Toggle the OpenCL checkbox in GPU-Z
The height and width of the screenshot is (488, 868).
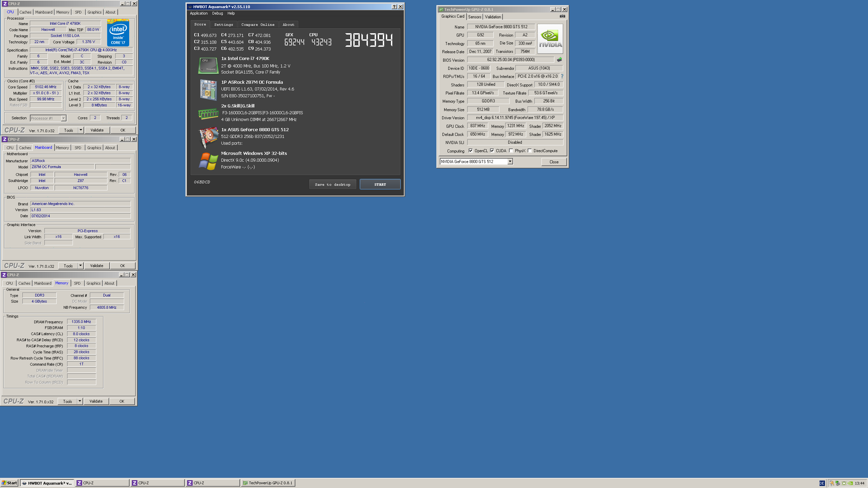[x=471, y=151]
